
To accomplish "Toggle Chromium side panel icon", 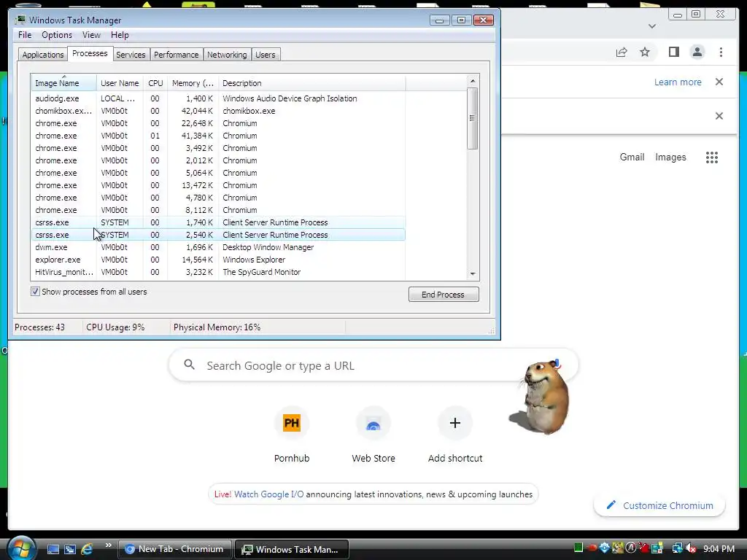I will (x=673, y=52).
